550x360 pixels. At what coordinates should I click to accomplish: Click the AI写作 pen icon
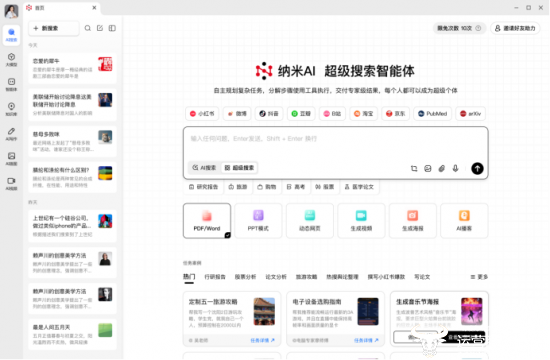click(11, 134)
